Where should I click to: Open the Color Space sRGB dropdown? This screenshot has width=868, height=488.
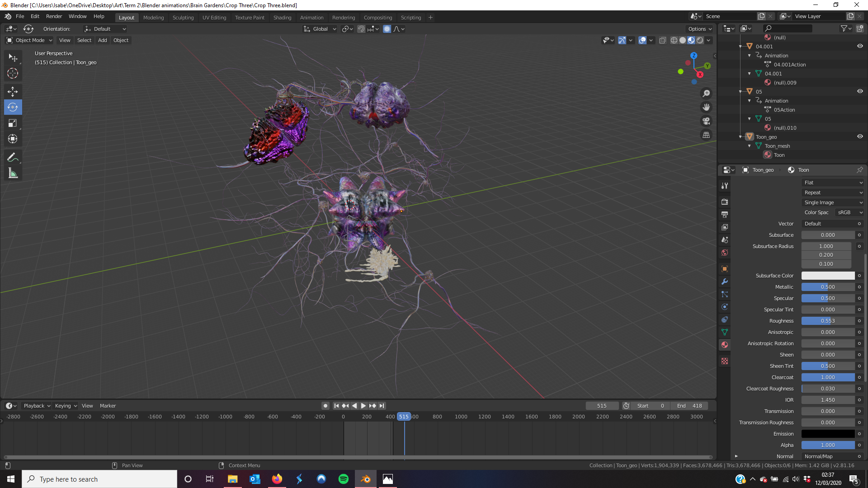point(849,212)
